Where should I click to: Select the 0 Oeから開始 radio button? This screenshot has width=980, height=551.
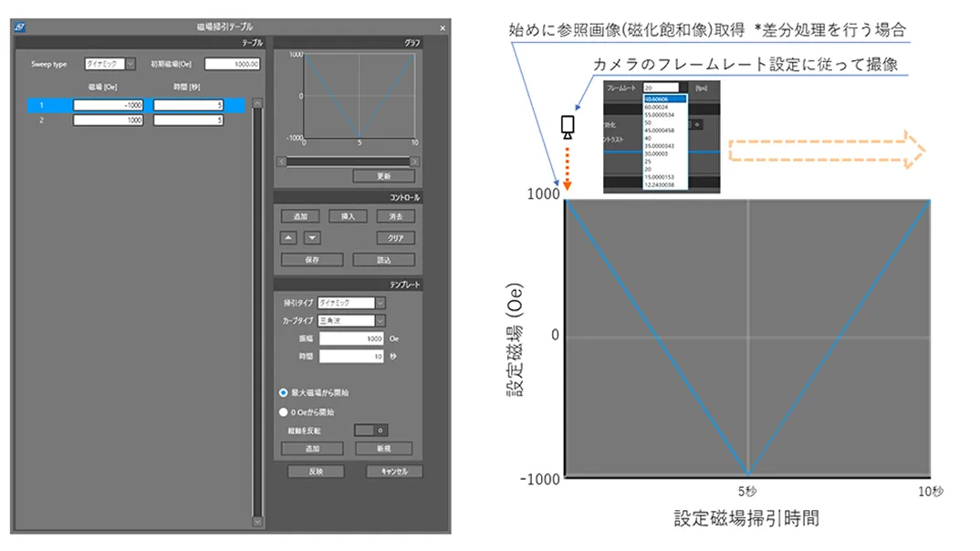(284, 411)
